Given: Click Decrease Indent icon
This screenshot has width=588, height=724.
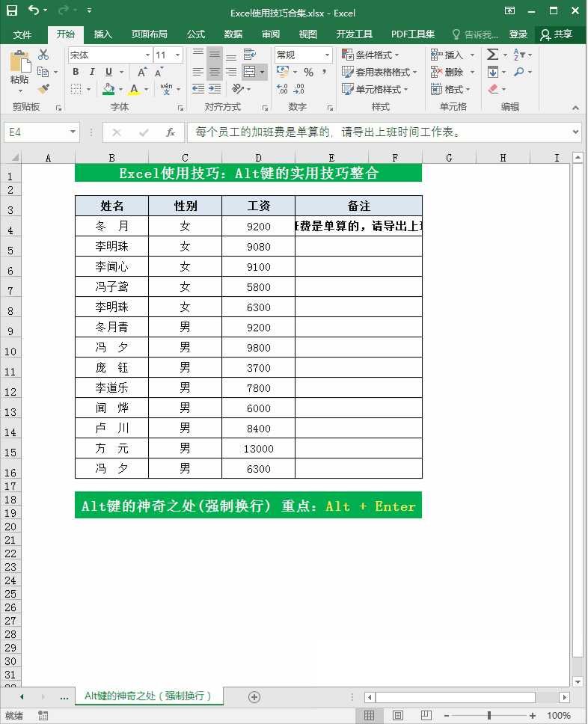Looking at the screenshot, I should [x=198, y=89].
